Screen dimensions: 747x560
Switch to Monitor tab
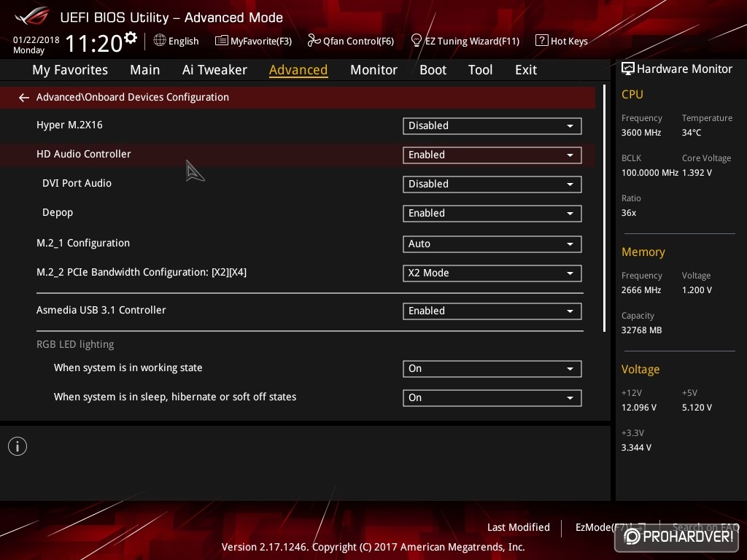pos(373,70)
